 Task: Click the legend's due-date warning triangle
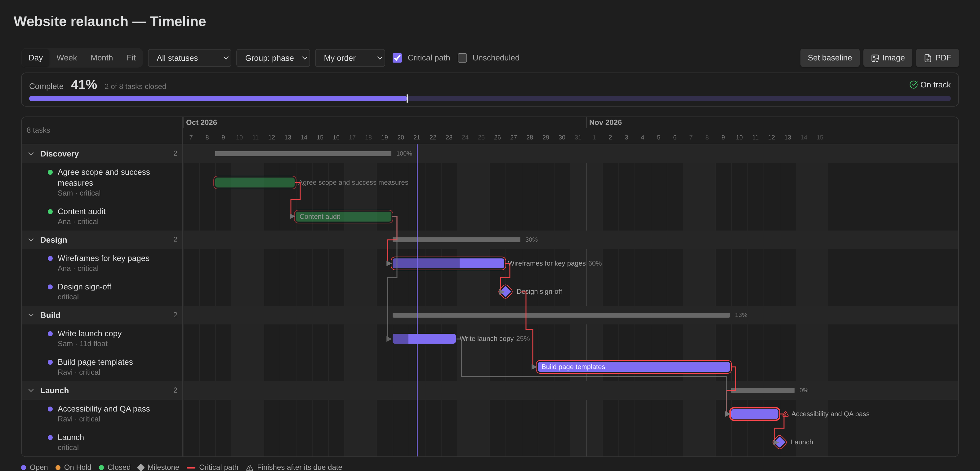coord(250,468)
